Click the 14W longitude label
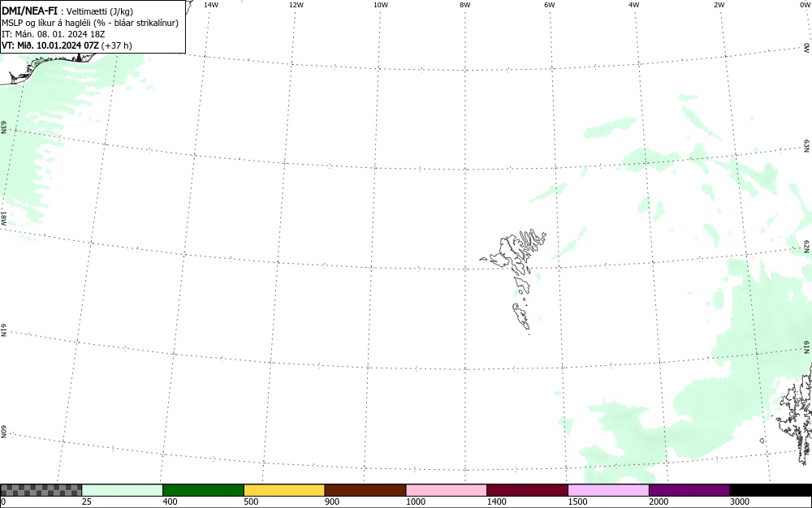This screenshot has height=508, width=812. 211,5
